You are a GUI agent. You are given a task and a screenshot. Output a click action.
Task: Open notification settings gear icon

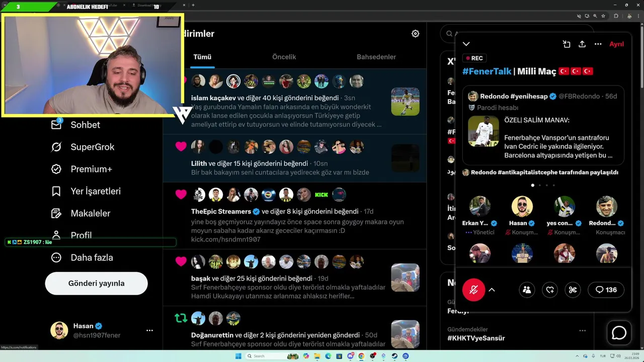pos(415,34)
